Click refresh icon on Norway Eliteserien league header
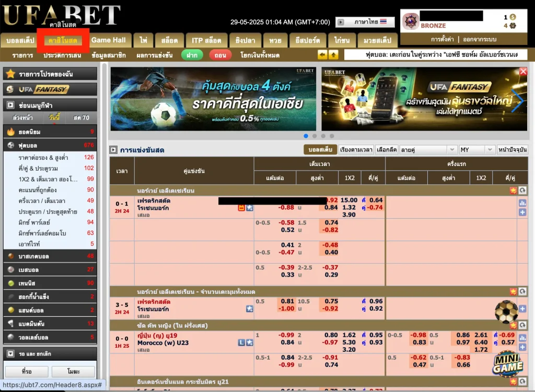 [x=523, y=191]
